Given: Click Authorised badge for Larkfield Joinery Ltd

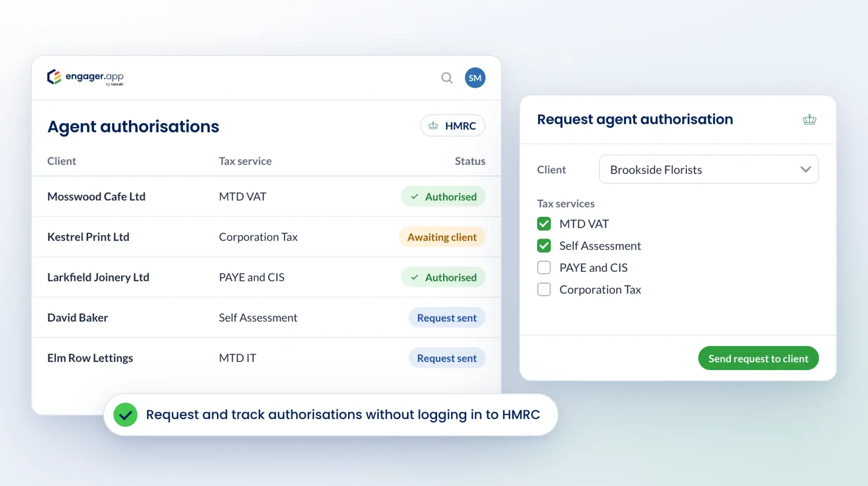Looking at the screenshot, I should tap(443, 277).
